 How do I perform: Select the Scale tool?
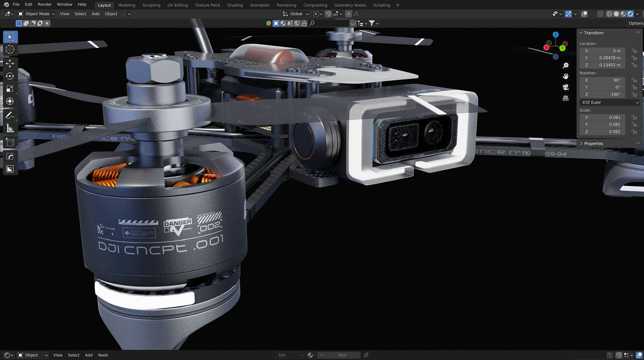tap(10, 88)
